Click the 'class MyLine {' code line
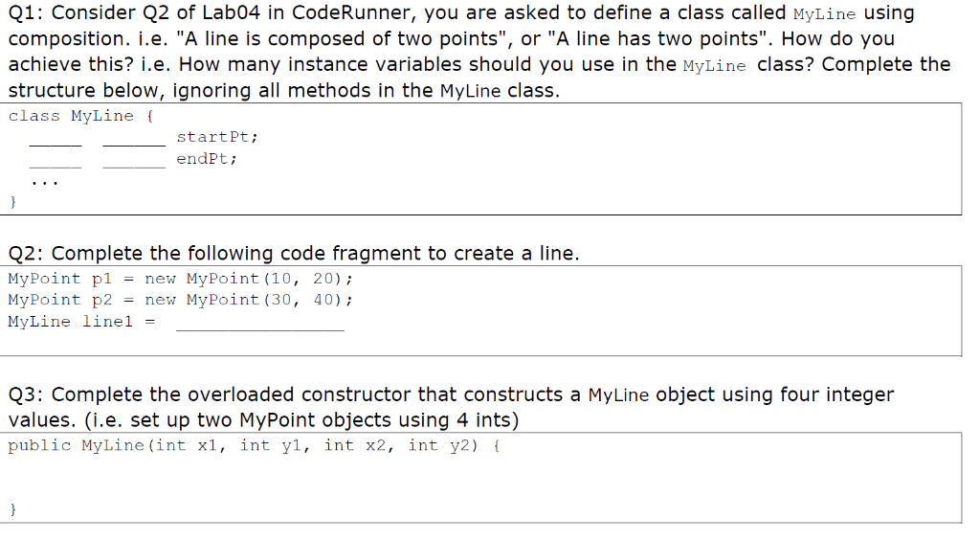Image resolution: width=980 pixels, height=541 pixels. (x=80, y=116)
